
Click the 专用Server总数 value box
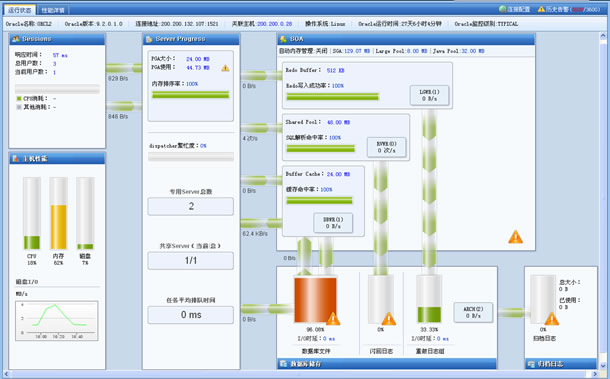191,206
